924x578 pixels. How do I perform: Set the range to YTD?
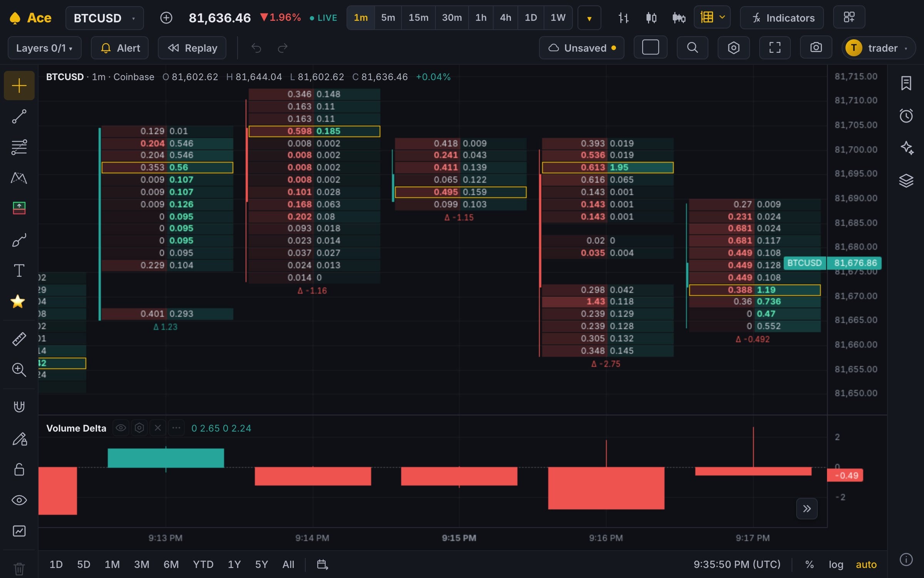point(203,565)
